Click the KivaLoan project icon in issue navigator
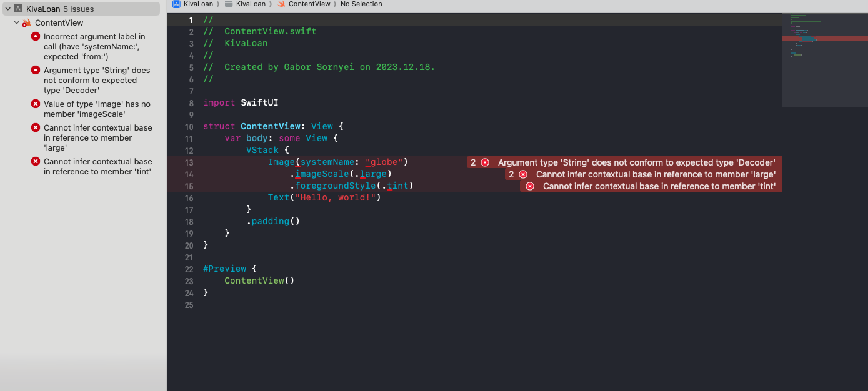The height and width of the screenshot is (391, 868). coord(18,9)
